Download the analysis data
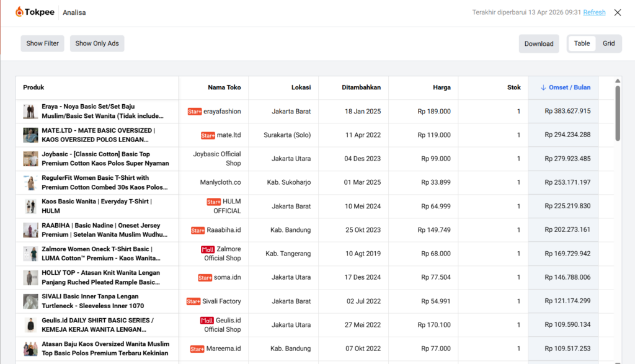The height and width of the screenshot is (364, 635). [x=539, y=44]
